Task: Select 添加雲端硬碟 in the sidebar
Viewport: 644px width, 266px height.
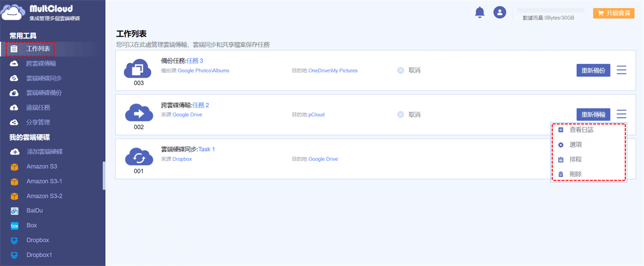Action: pyautogui.click(x=45, y=152)
